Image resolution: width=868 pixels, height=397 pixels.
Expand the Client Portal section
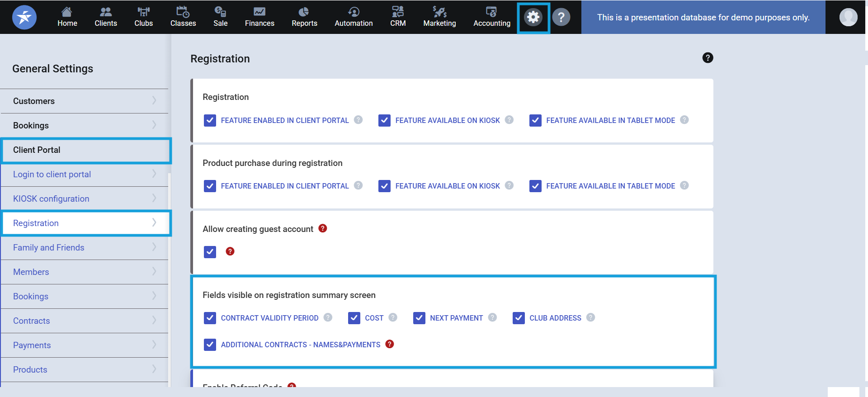click(x=86, y=150)
